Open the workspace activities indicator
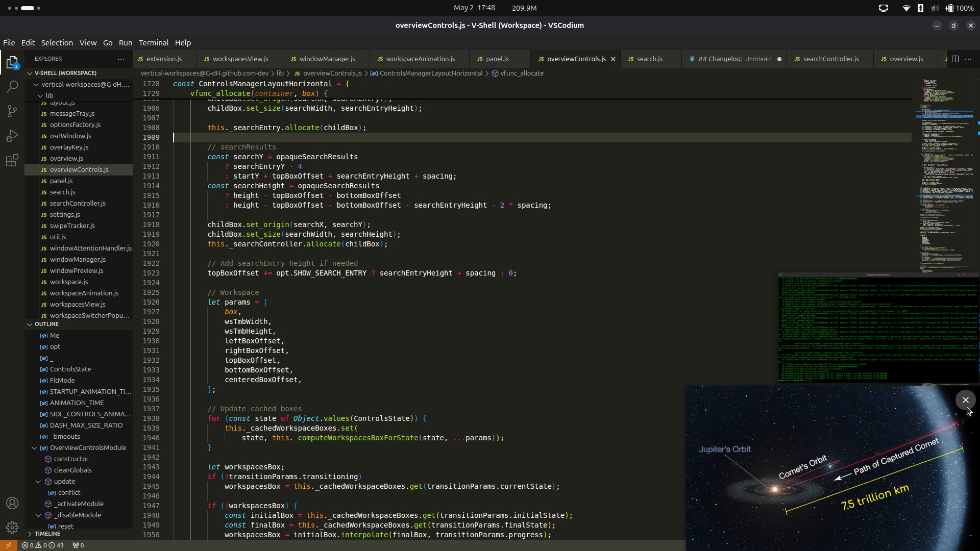This screenshot has height=551, width=980. (24, 8)
